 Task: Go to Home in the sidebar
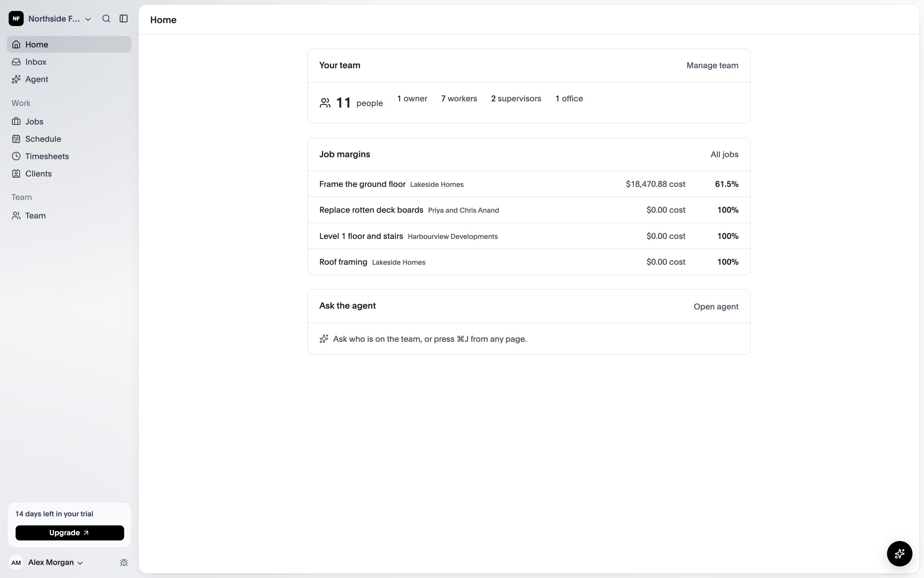[x=69, y=44]
